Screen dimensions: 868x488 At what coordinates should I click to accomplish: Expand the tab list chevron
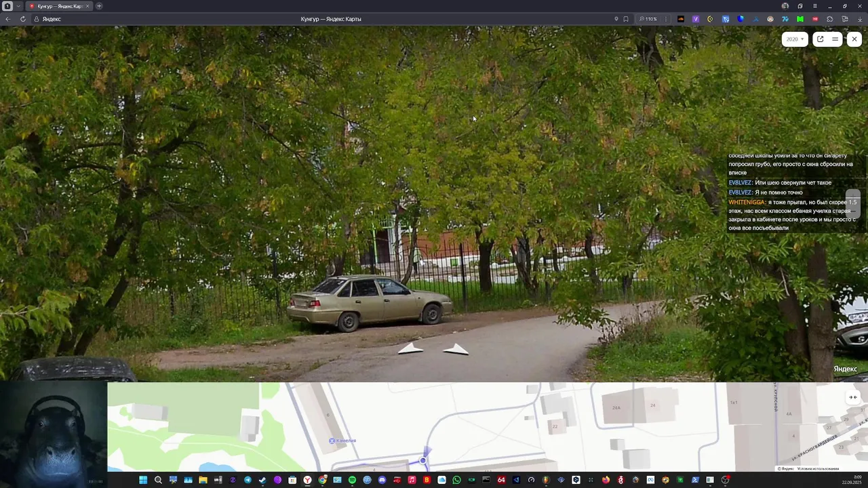click(x=18, y=6)
